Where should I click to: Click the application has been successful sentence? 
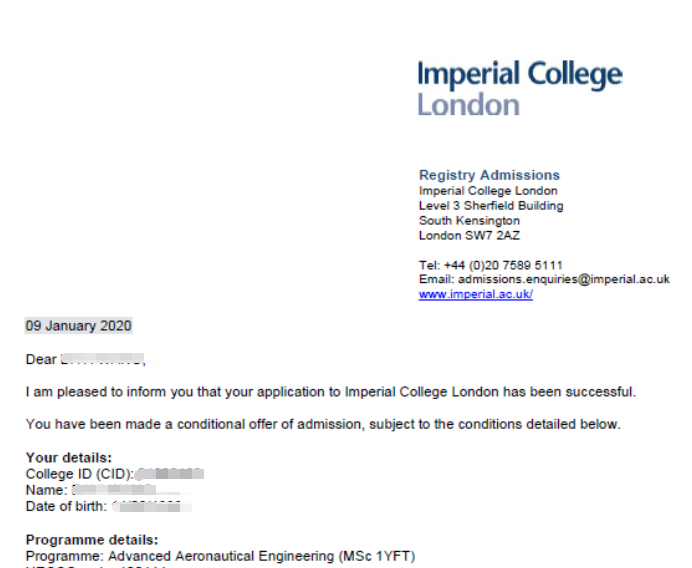click(x=331, y=392)
